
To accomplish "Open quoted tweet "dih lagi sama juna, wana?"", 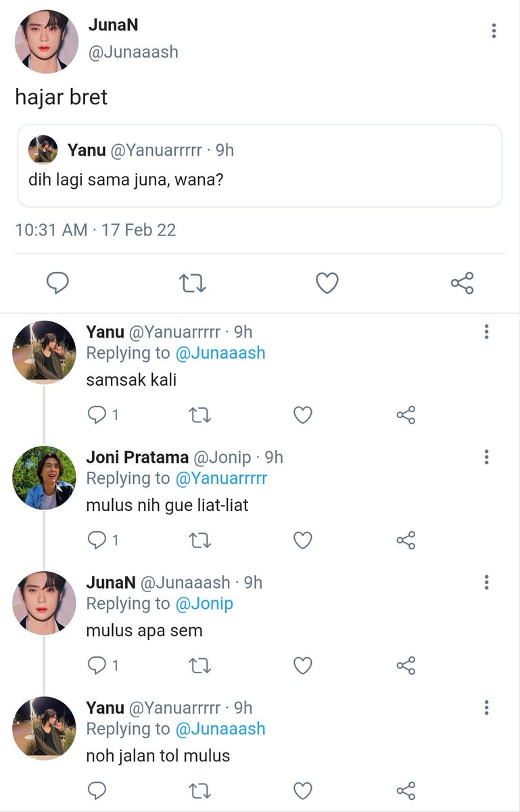I will 260,166.
